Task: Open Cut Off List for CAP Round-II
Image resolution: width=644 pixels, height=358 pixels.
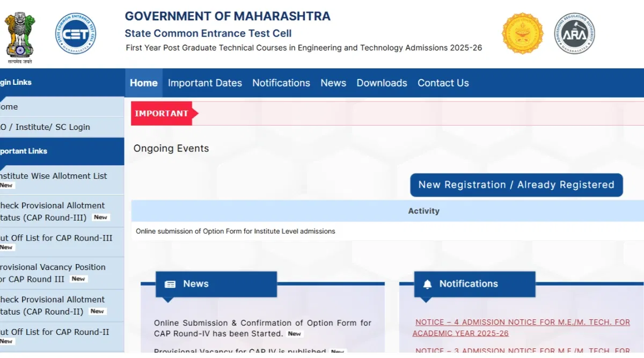Action: point(62,337)
